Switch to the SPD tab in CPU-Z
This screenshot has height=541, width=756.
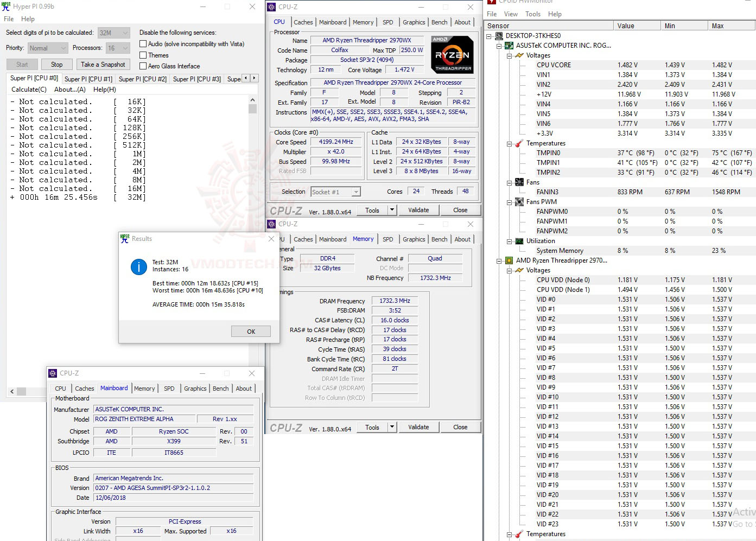tap(387, 22)
